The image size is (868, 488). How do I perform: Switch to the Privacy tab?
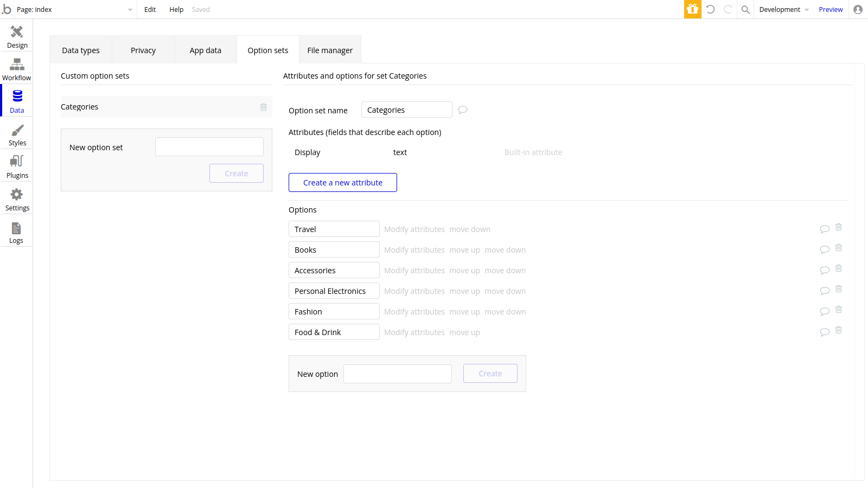(143, 50)
